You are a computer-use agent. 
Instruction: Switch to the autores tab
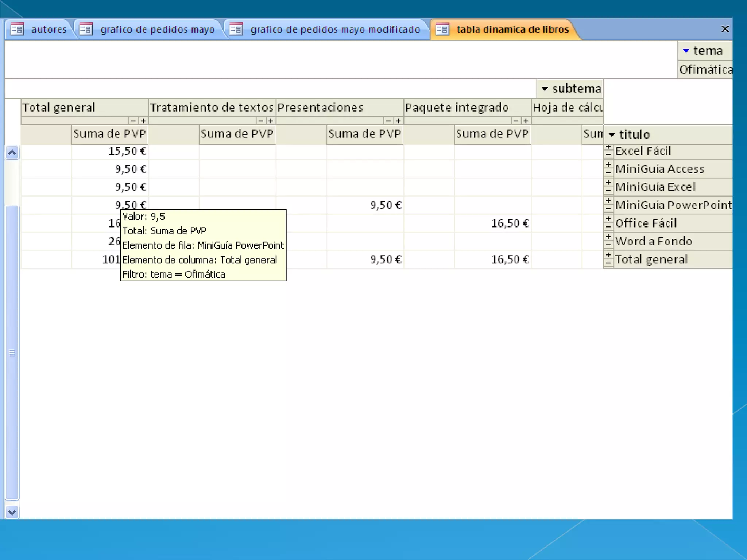[x=49, y=30]
